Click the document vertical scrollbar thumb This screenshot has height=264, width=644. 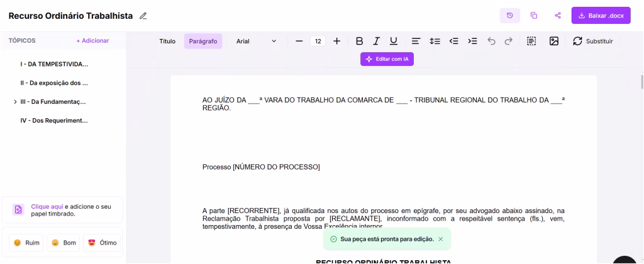pyautogui.click(x=642, y=82)
